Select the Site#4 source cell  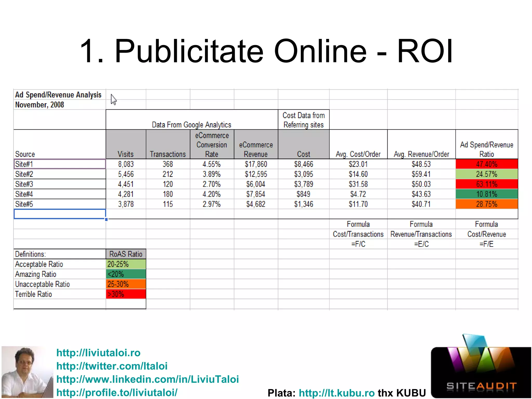click(60, 194)
